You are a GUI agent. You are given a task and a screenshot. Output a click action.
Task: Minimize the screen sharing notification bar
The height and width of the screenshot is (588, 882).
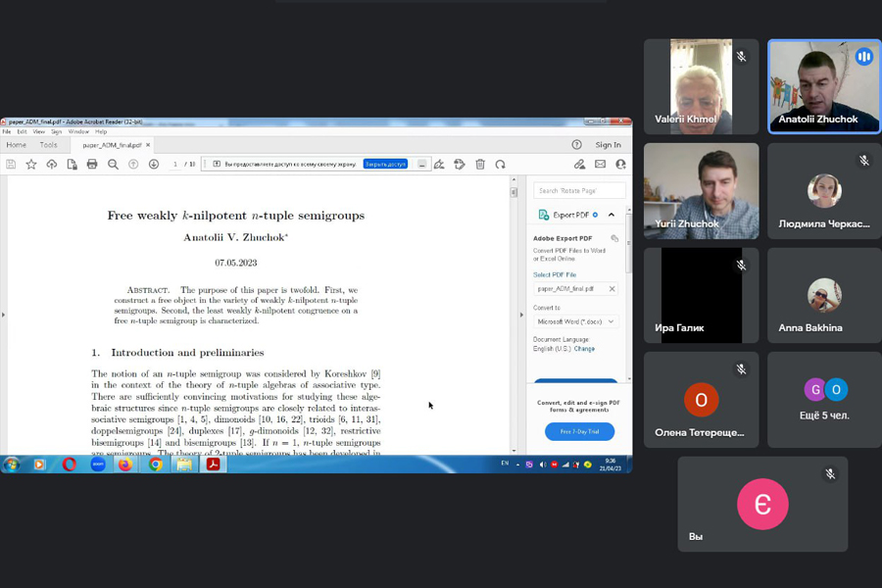(x=421, y=165)
